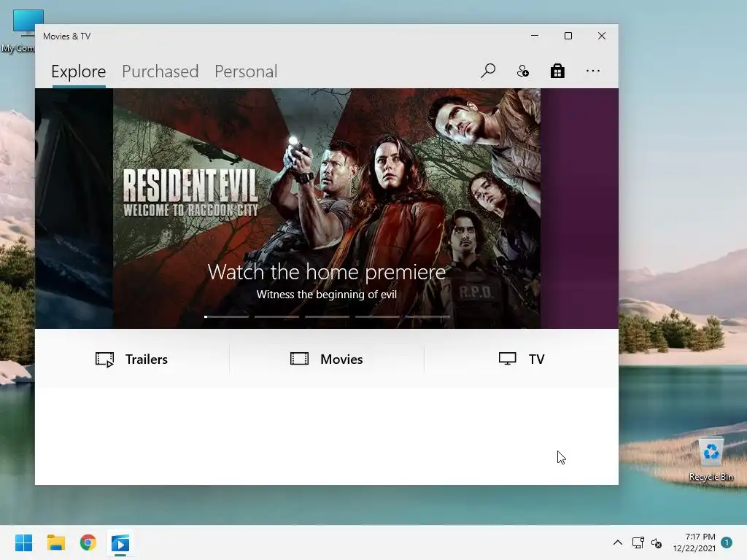
Task: Open File Explorer from the taskbar
Action: coord(55,542)
